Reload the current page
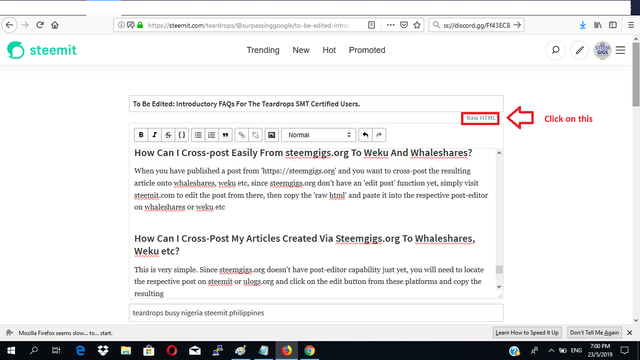This screenshot has width=640, height=360. [x=40, y=25]
